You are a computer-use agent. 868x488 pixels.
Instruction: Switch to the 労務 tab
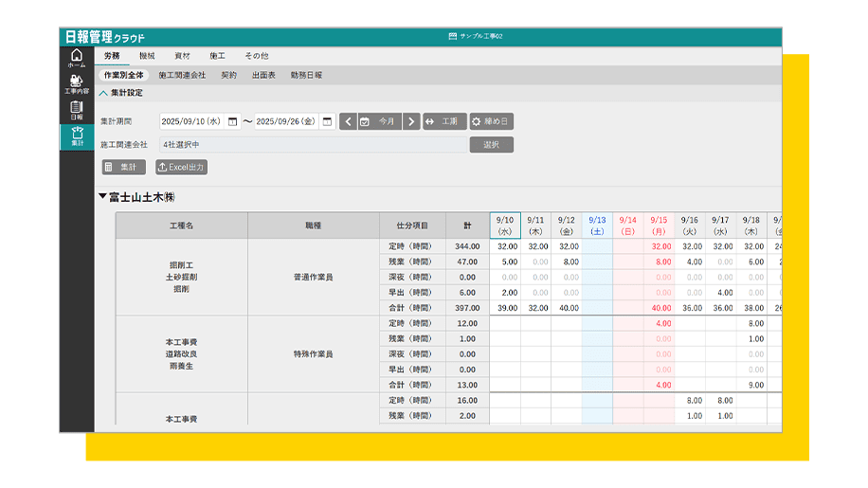point(112,56)
